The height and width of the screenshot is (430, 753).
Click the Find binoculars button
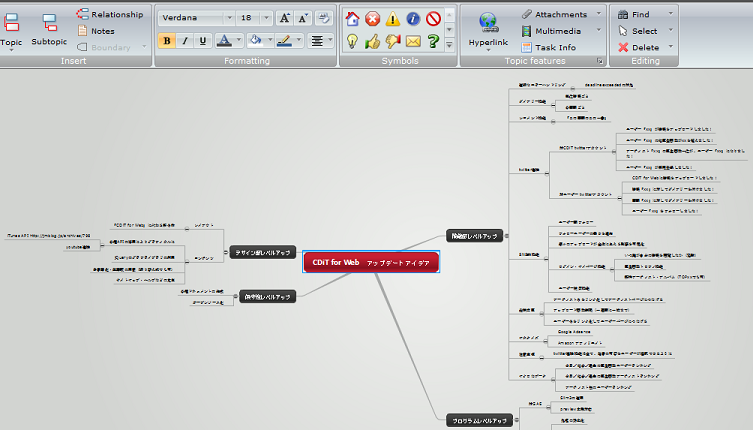click(x=634, y=14)
